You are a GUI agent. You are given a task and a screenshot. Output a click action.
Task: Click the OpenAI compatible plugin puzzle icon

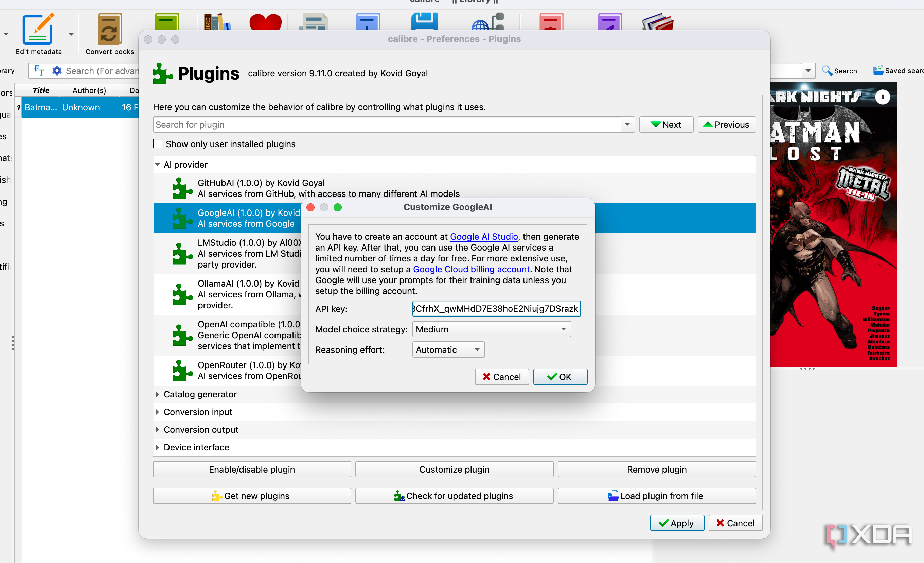point(182,335)
